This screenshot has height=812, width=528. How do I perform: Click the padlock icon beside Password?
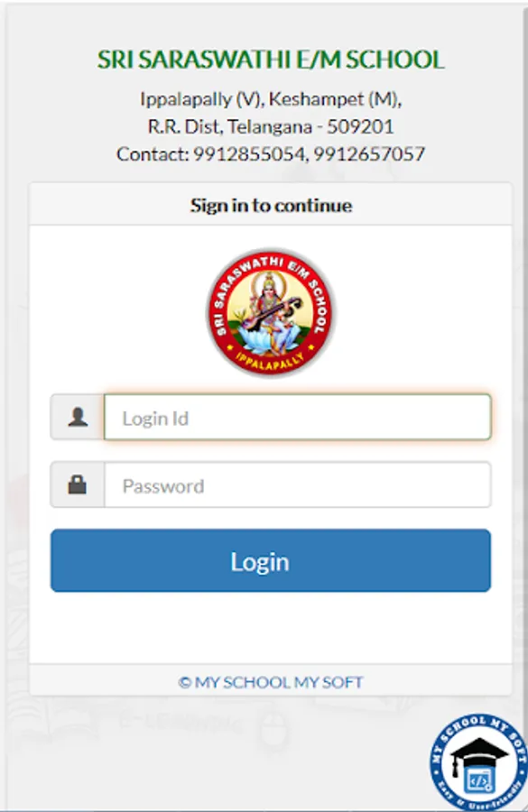click(x=78, y=484)
